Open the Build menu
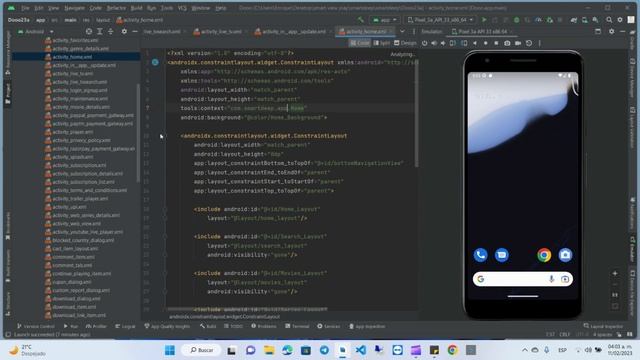640x360 pixels. point(137,8)
